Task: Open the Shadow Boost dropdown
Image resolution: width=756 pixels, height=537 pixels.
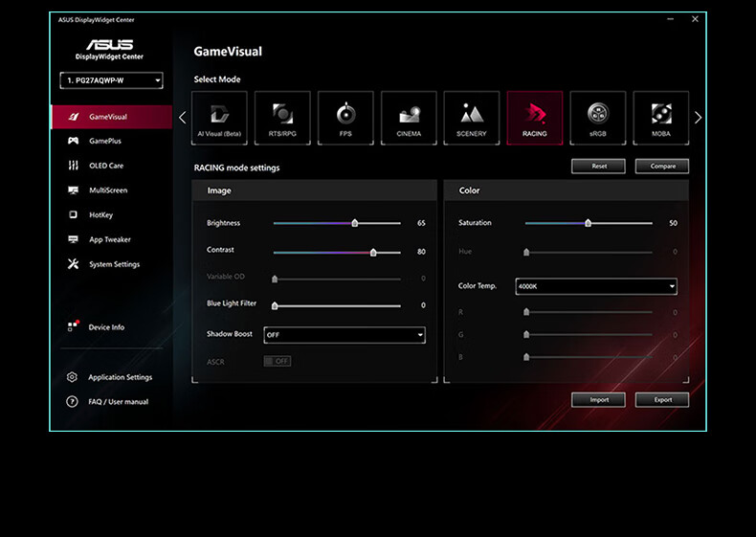Action: 344,335
